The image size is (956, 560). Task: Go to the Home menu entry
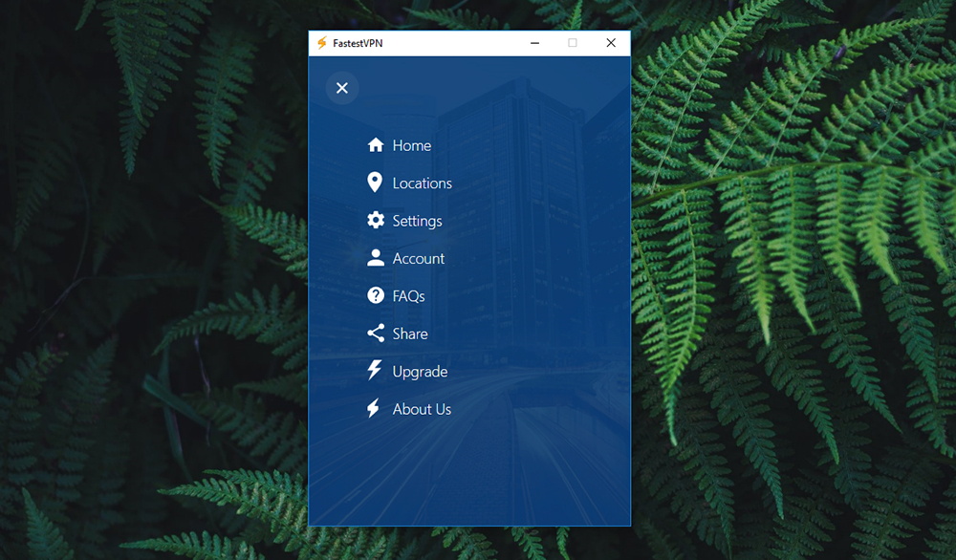click(412, 145)
